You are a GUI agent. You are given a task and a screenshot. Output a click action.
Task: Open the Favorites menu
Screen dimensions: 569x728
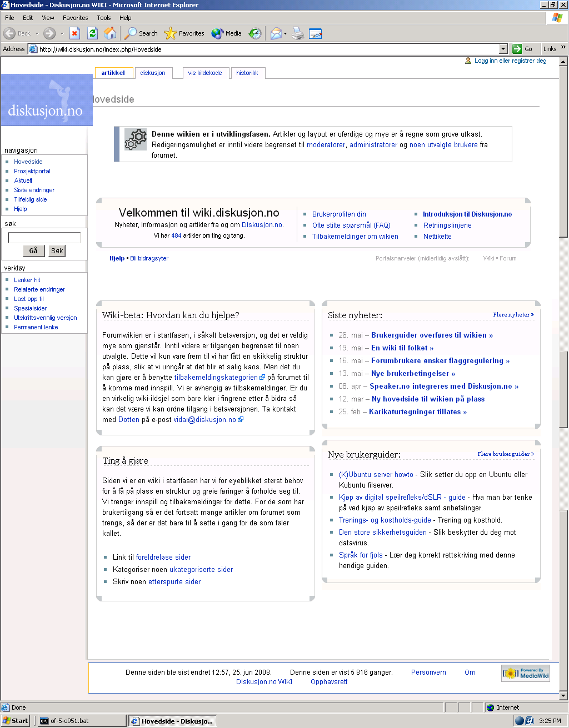(76, 18)
